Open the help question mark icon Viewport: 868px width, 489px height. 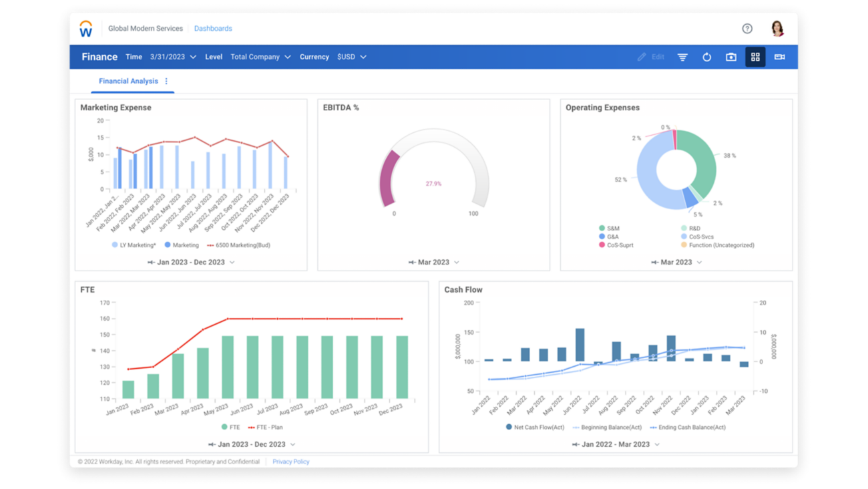click(x=747, y=28)
